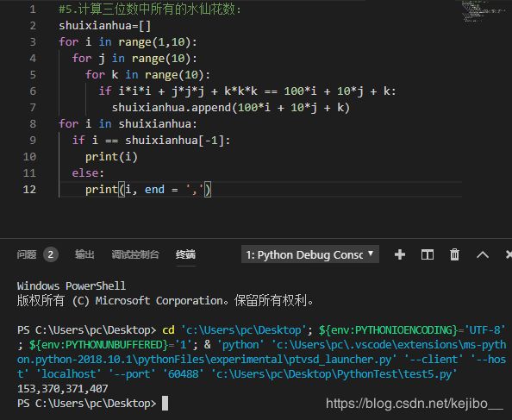512x420 pixels.
Task: Click 'print(i, end' code line
Action: tap(148, 190)
